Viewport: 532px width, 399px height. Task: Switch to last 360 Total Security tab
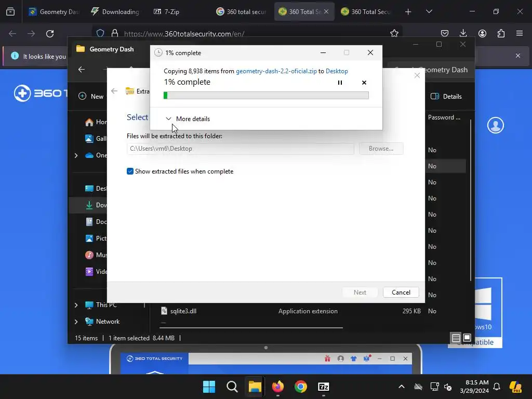click(x=366, y=11)
